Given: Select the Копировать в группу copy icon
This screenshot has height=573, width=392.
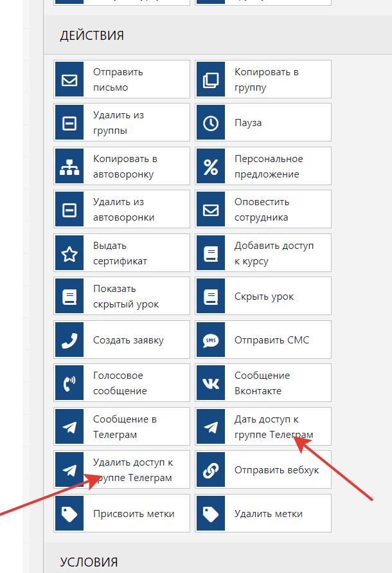Looking at the screenshot, I should (x=211, y=80).
